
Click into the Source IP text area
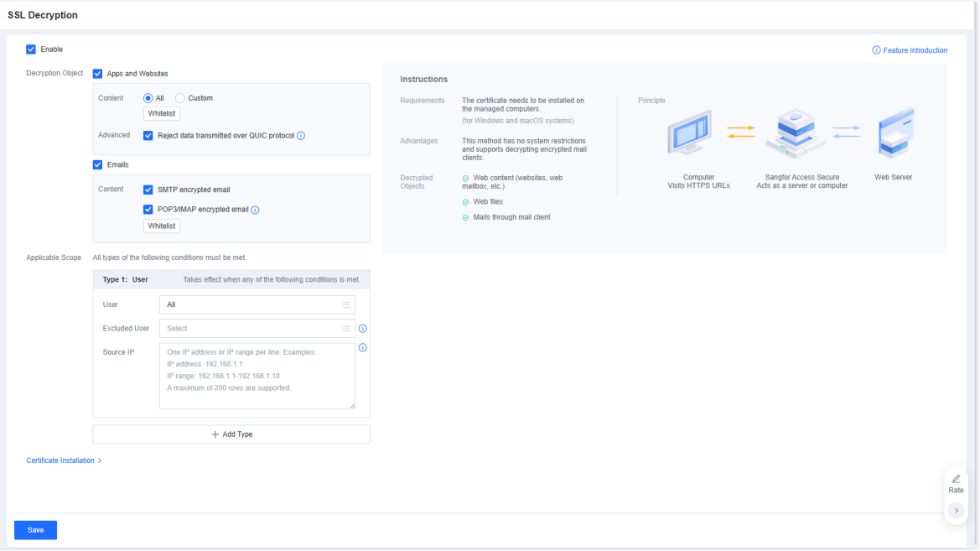pyautogui.click(x=257, y=376)
